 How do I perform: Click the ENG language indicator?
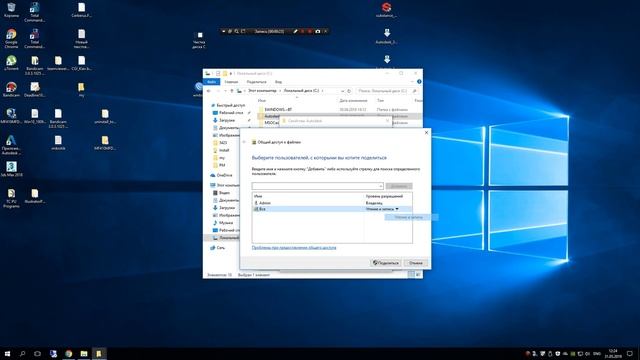tap(597, 353)
